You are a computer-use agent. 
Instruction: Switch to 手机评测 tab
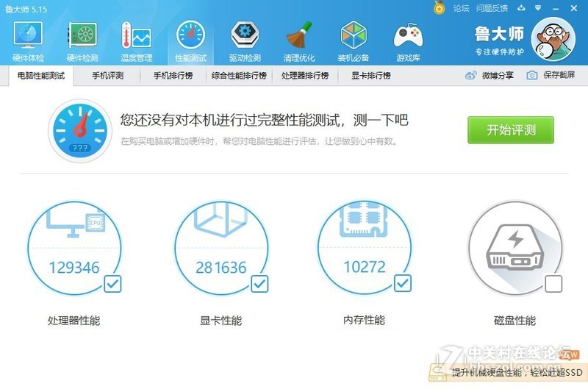click(107, 76)
